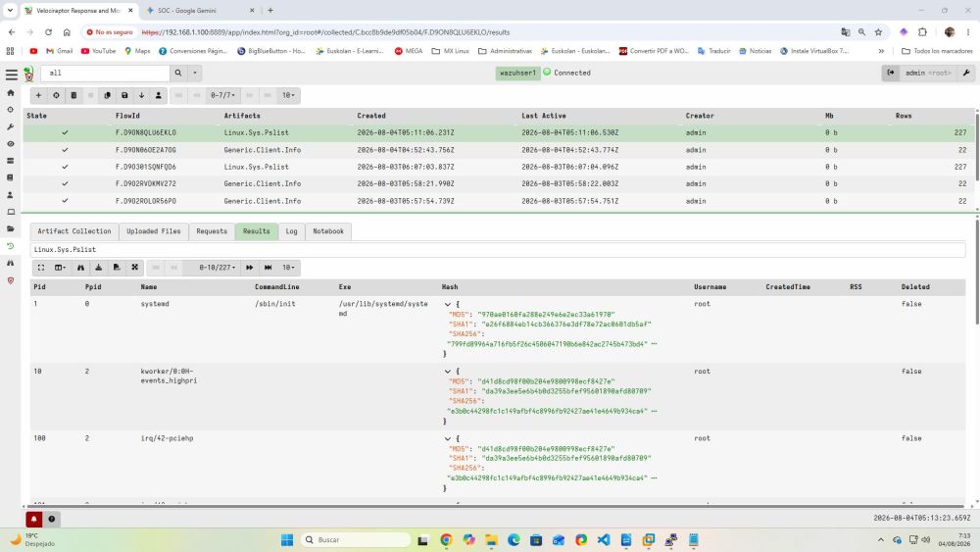Collapse the systemd Hash JSON chevron
Viewport: 980px width, 552px height.
pos(448,305)
